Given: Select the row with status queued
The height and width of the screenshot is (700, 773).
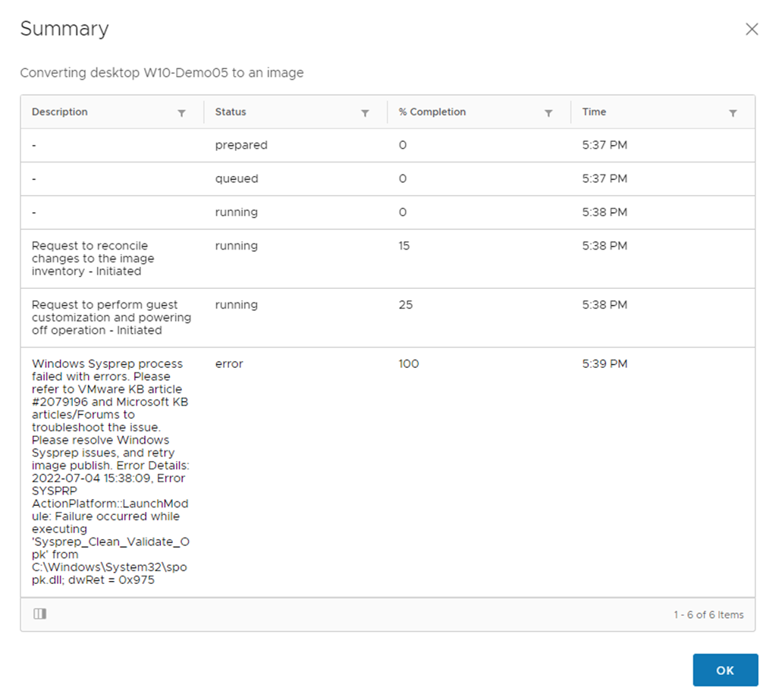Looking at the screenshot, I should pos(237,179).
